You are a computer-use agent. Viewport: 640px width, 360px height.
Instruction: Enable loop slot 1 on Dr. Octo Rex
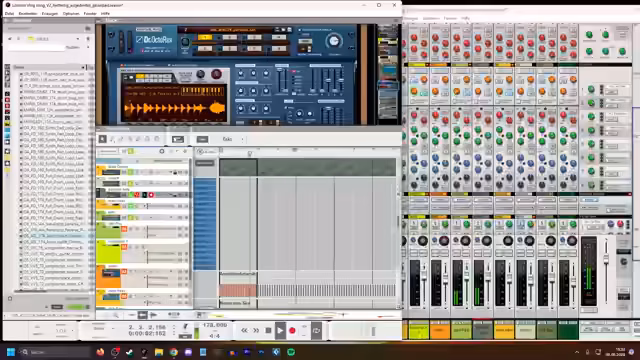[x=205, y=37]
